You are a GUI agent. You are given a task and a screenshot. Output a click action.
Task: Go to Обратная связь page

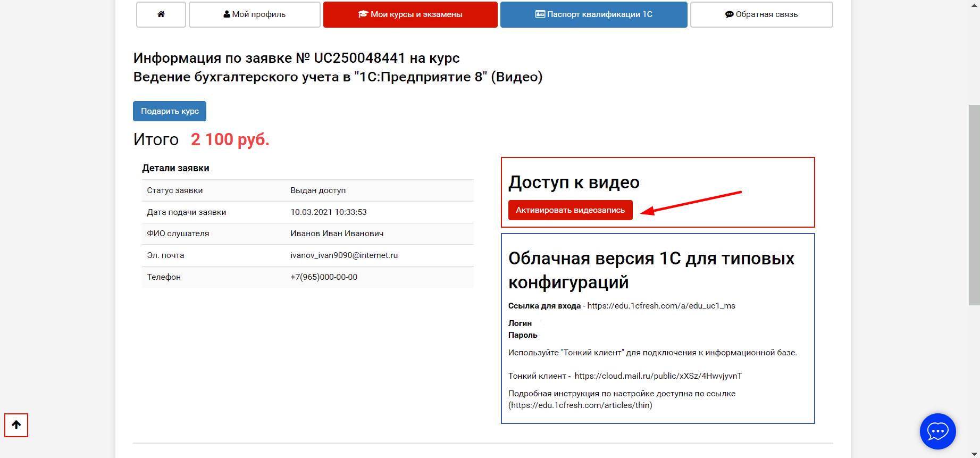click(761, 14)
